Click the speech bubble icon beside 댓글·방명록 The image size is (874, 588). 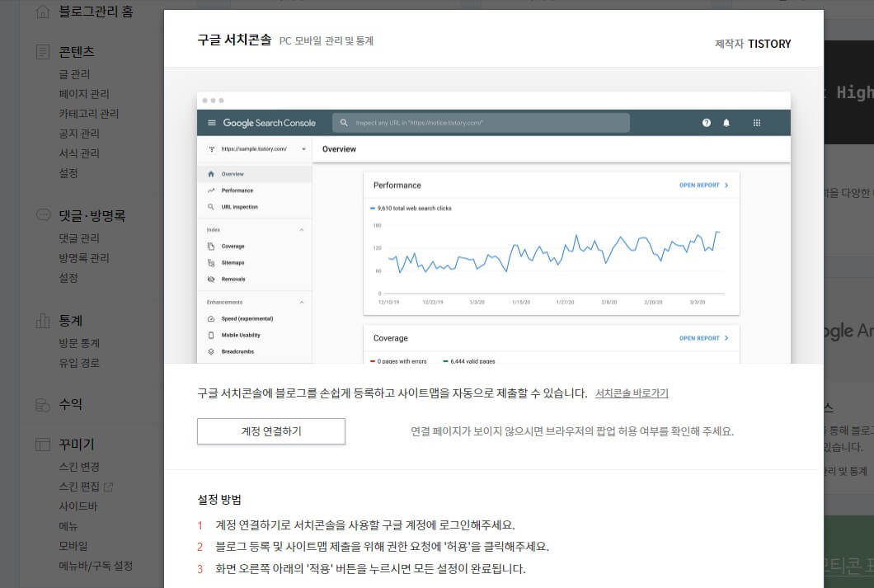coord(43,215)
